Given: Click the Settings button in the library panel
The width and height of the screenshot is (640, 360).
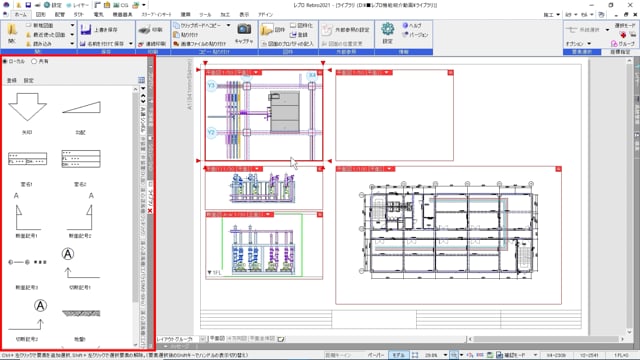Looking at the screenshot, I should 29,80.
